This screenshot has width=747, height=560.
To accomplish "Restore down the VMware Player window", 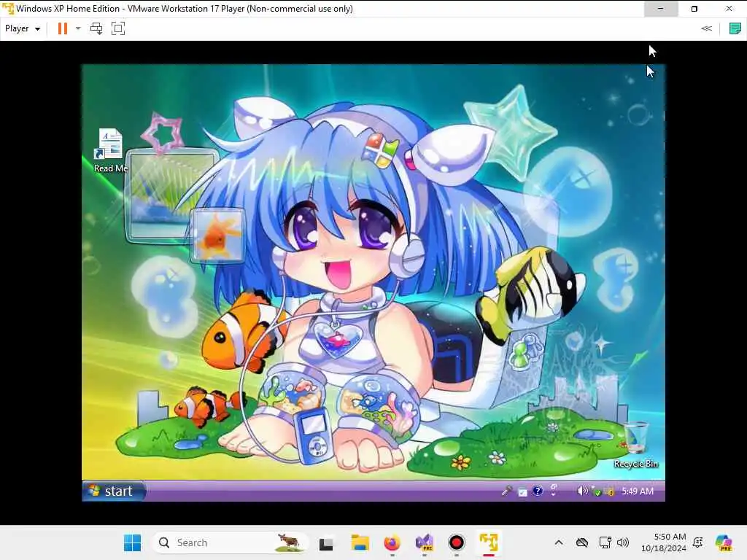I will coord(694,9).
